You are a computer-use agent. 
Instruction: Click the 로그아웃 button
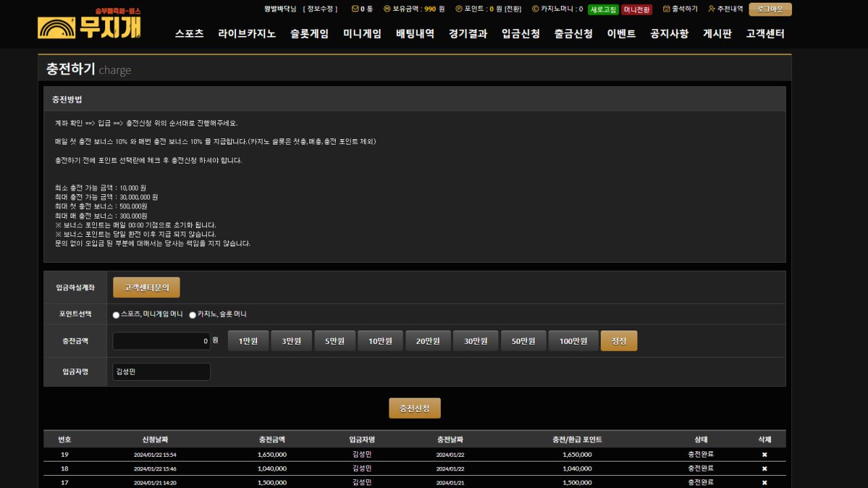tap(770, 10)
